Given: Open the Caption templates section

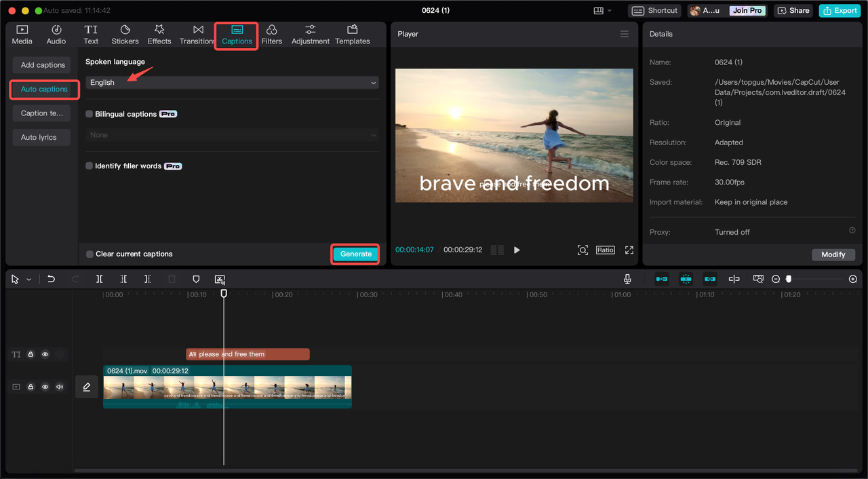Looking at the screenshot, I should click(42, 113).
